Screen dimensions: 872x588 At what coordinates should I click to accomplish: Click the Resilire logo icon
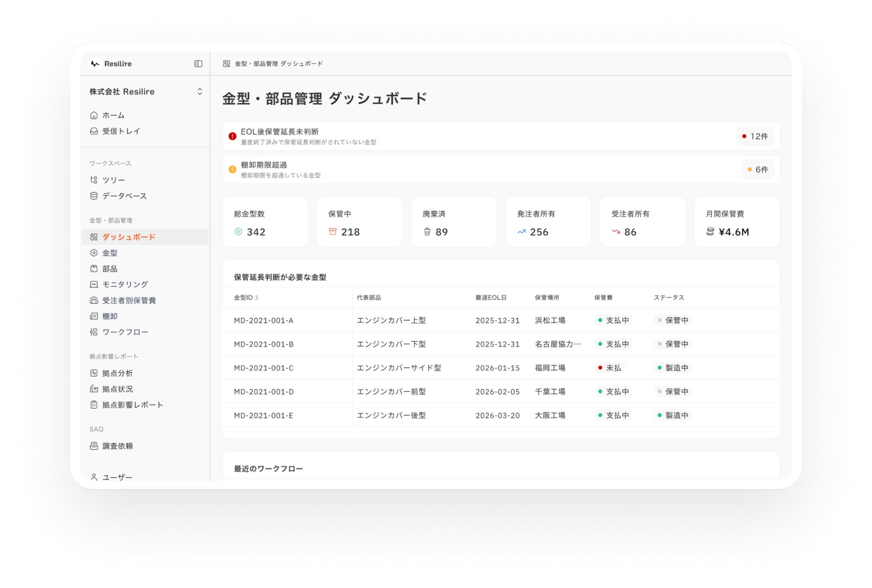point(95,64)
